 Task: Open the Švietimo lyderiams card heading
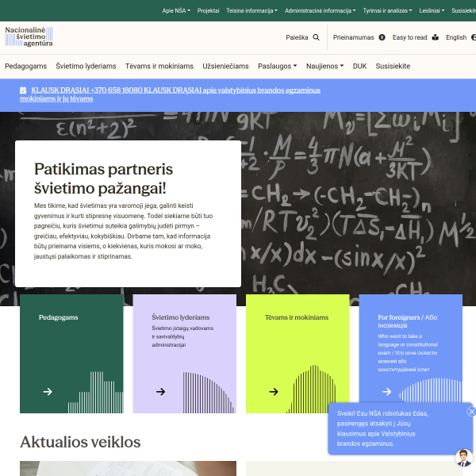[x=181, y=317]
